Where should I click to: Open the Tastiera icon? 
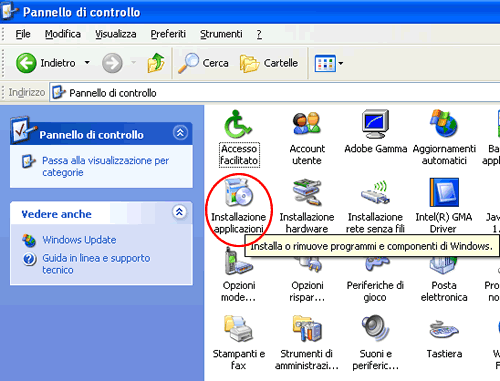[x=444, y=329]
